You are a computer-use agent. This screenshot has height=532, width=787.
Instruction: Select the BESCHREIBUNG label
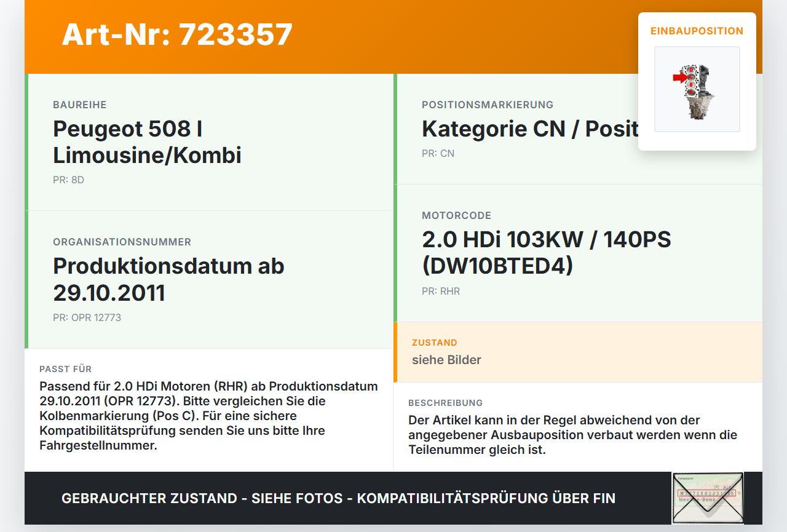(x=446, y=403)
